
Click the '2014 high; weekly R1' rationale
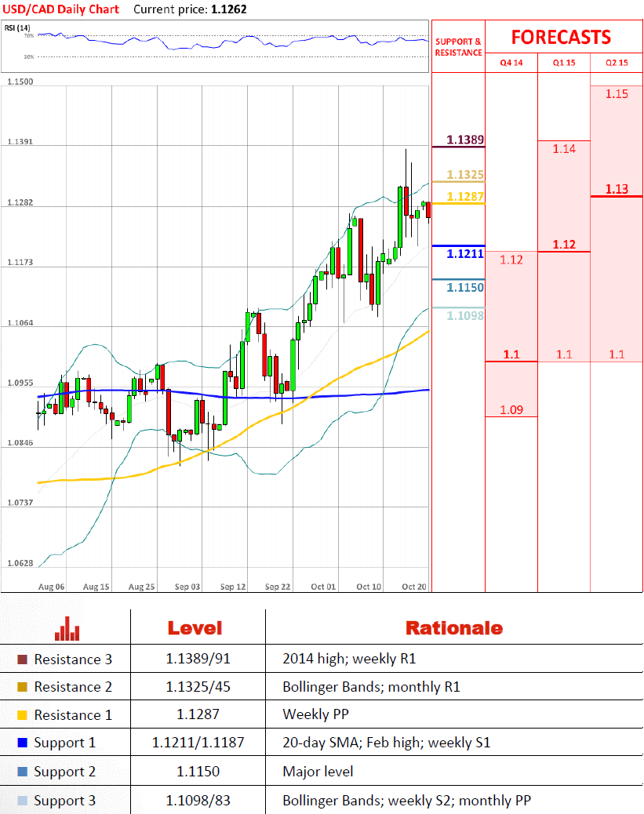[x=349, y=659]
